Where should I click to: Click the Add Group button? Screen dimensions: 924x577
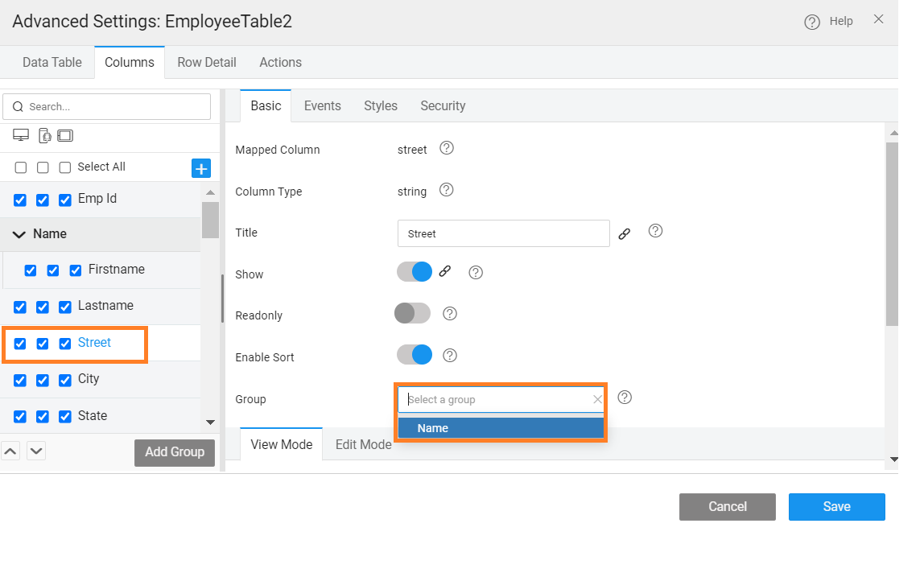click(175, 452)
